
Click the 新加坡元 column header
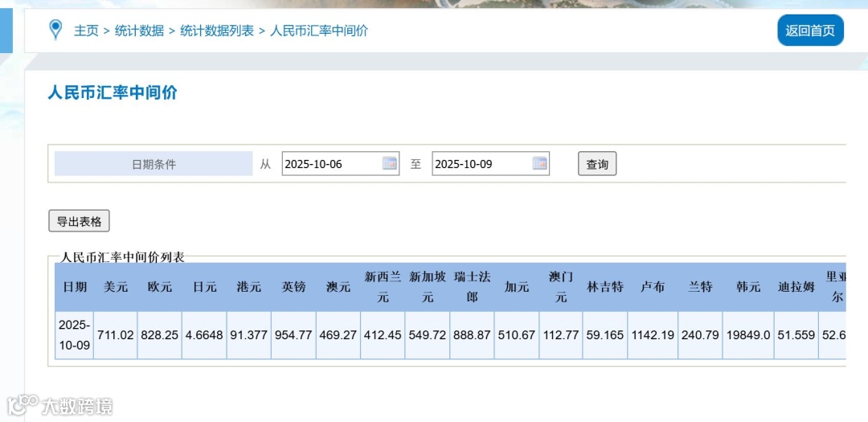point(428,287)
